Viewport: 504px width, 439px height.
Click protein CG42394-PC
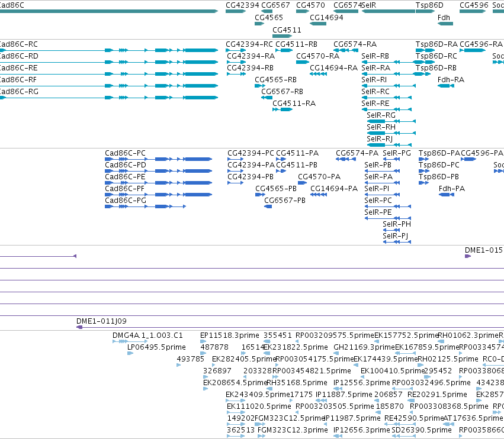251,153
